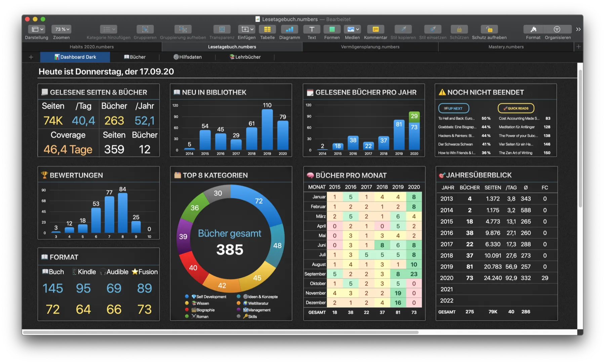605x364 pixels.
Task: Add a Text box
Action: [312, 30]
